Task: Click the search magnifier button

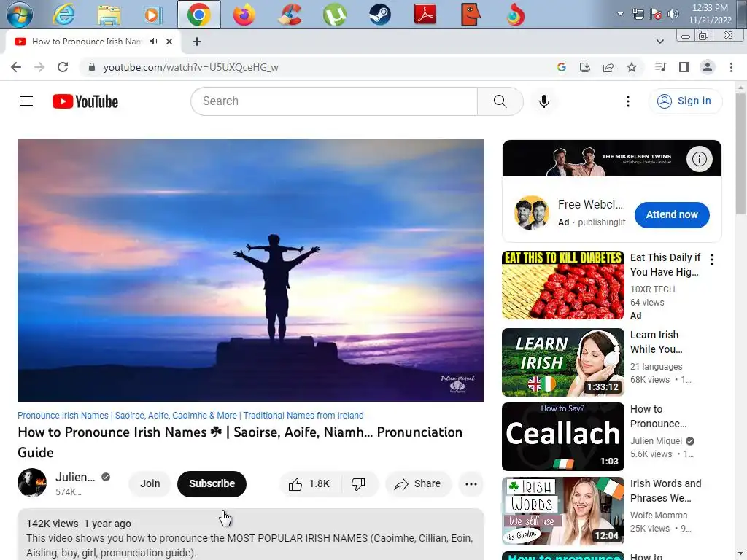Action: 500,101
